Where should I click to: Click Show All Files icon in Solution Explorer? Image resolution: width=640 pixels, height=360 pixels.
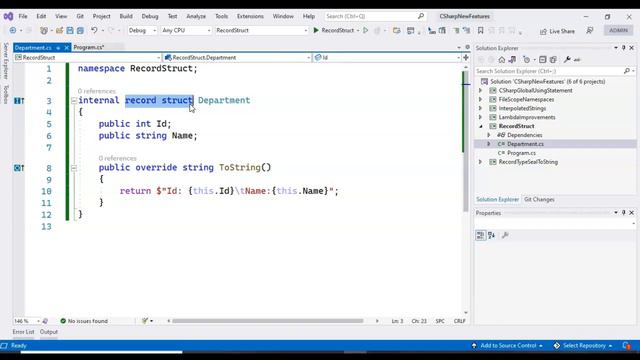(x=553, y=60)
